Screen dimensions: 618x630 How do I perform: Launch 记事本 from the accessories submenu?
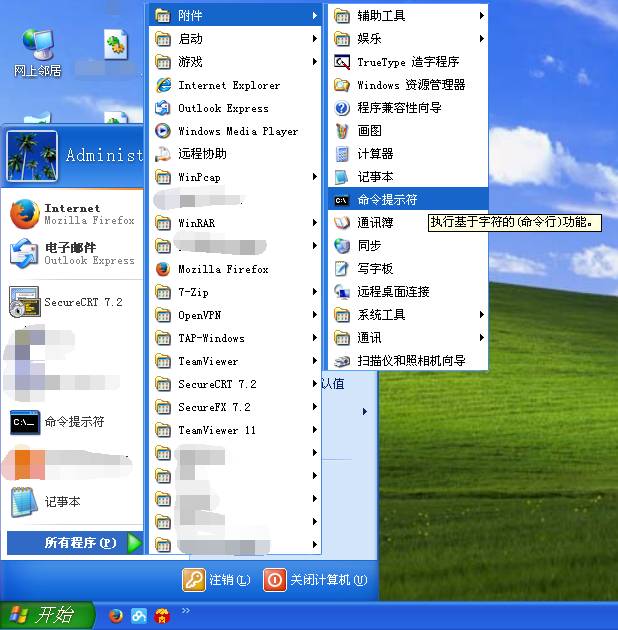pos(408,177)
